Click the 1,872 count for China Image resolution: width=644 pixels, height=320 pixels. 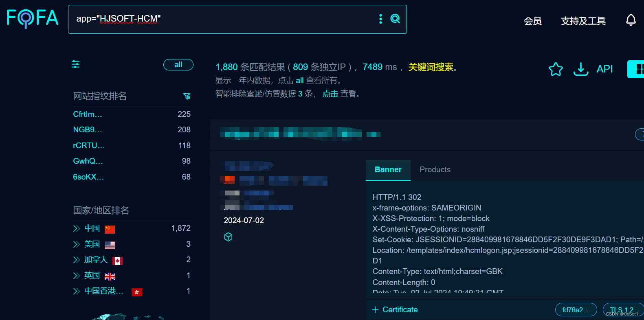[181, 228]
